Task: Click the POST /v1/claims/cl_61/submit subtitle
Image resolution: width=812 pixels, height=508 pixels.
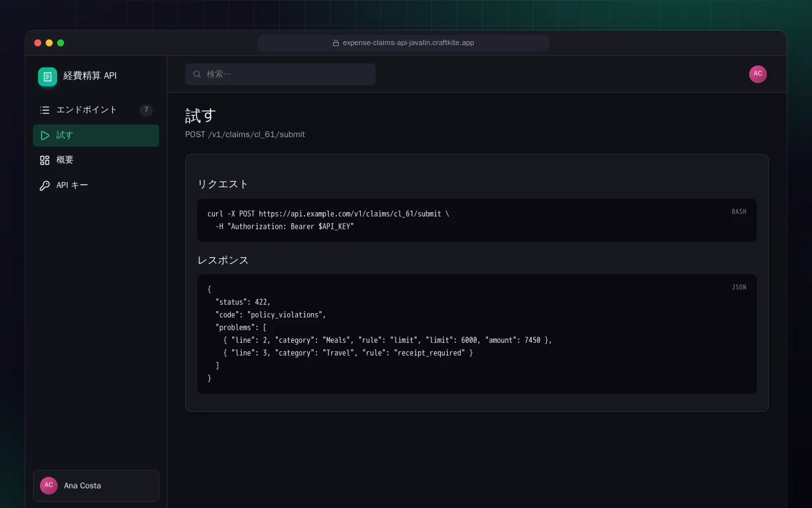Action: click(x=245, y=135)
